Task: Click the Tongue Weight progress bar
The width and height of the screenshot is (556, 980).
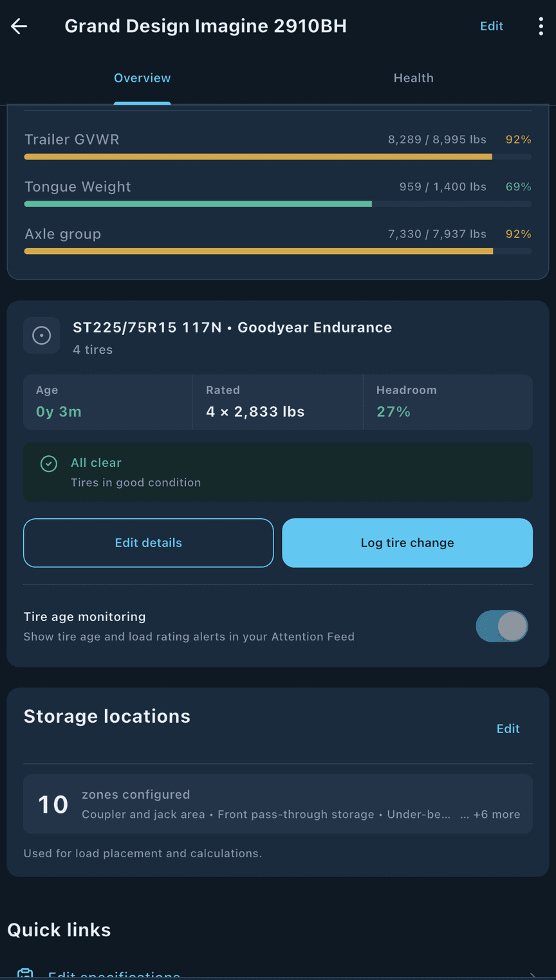Action: (278, 204)
